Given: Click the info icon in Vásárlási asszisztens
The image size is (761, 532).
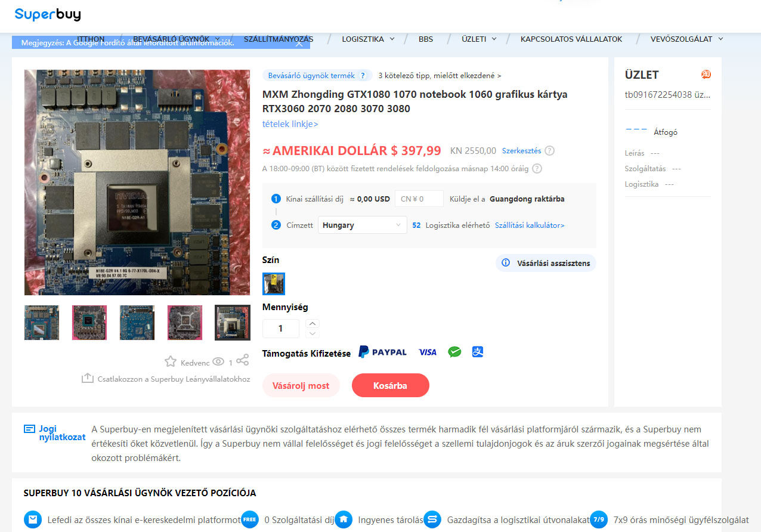Looking at the screenshot, I should (506, 262).
